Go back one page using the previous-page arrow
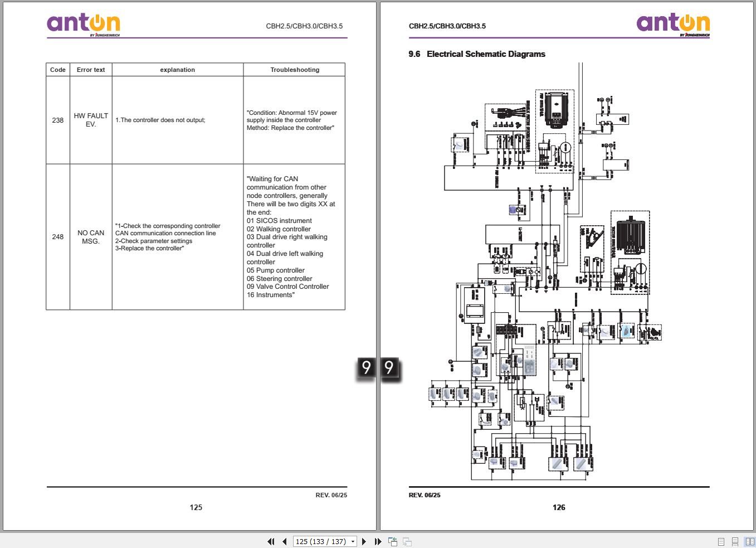Viewport: 756px width, 548px height. [x=284, y=541]
